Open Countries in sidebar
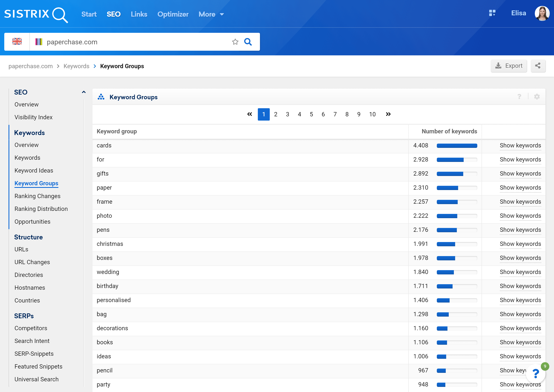This screenshot has width=554, height=392. click(x=27, y=301)
